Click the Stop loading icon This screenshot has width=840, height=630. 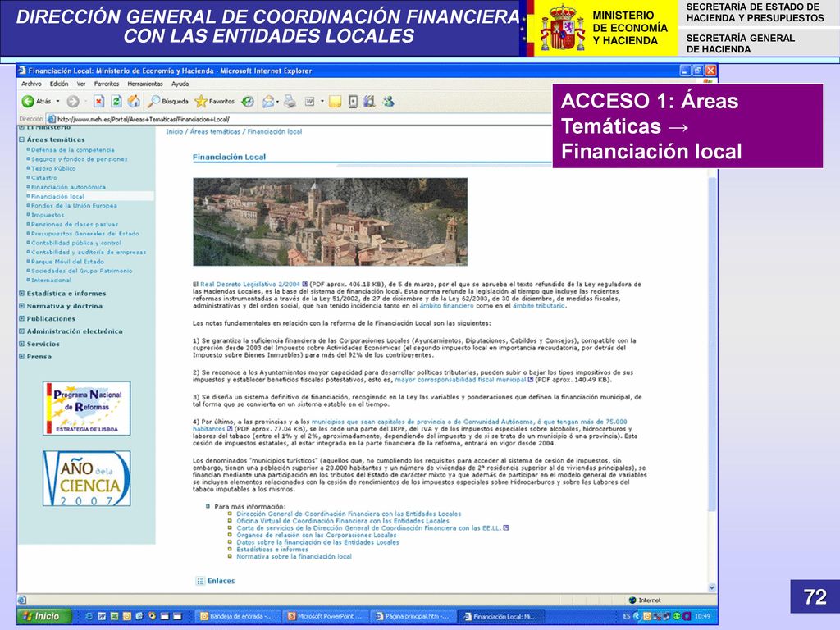99,101
